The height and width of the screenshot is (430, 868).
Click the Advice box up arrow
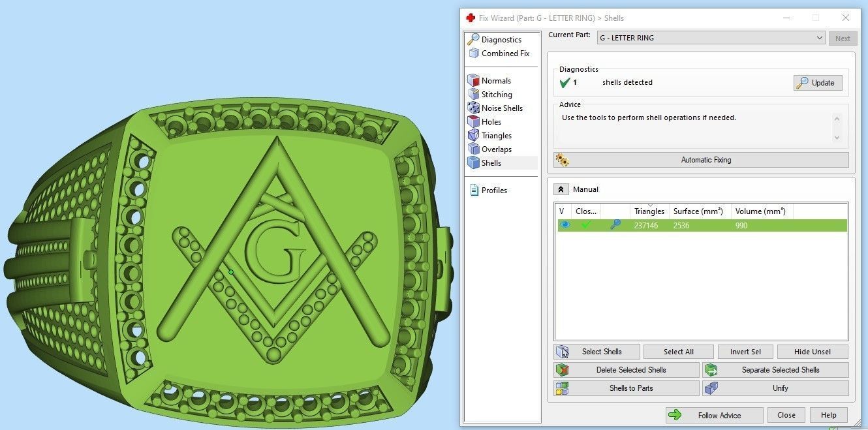(837, 119)
